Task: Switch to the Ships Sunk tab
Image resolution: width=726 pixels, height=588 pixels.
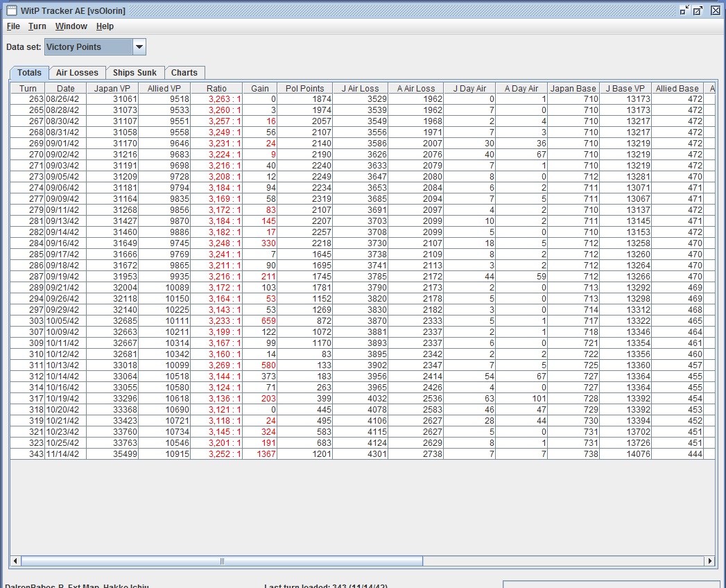Action: [x=135, y=73]
